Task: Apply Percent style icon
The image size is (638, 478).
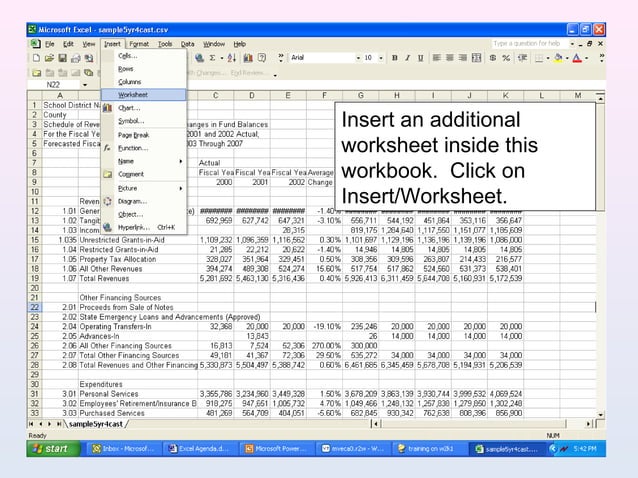Action: (506, 58)
